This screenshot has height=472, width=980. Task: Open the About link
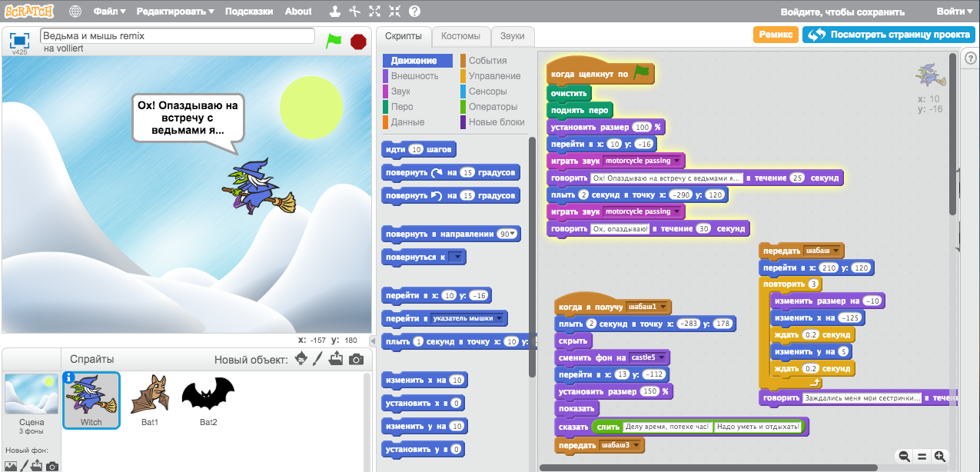tap(298, 12)
